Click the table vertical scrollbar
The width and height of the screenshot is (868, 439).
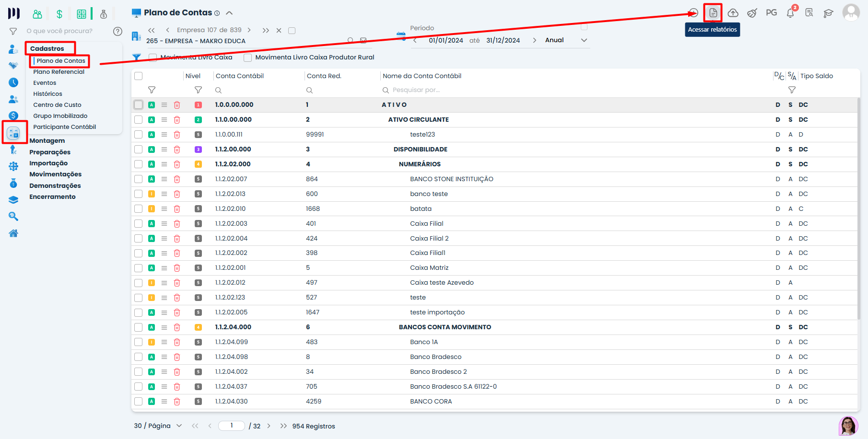pyautogui.click(x=859, y=208)
